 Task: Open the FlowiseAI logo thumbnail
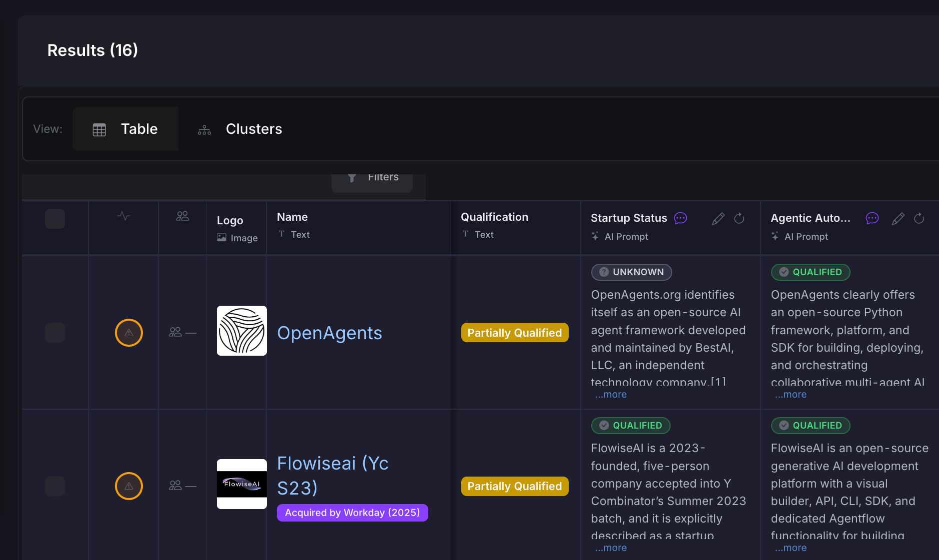point(242,484)
